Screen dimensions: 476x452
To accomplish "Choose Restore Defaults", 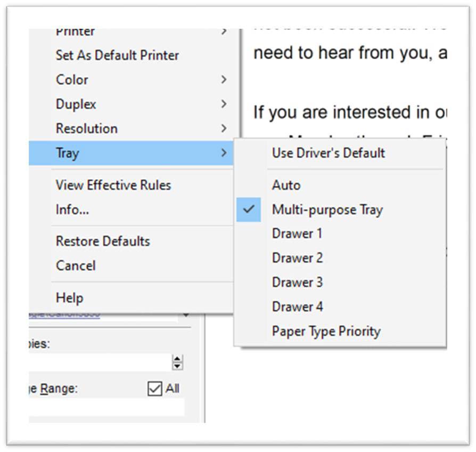I will click(x=103, y=241).
